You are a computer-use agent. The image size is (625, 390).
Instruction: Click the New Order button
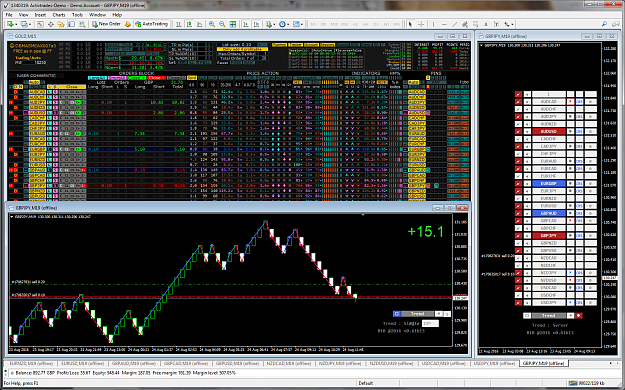click(x=106, y=24)
